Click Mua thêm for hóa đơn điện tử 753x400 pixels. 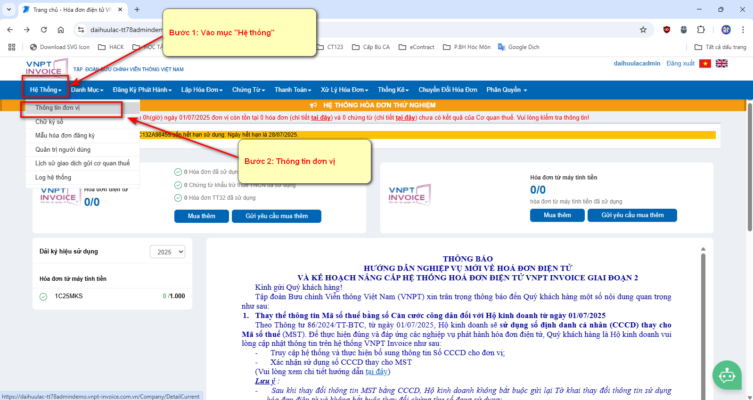click(x=201, y=216)
